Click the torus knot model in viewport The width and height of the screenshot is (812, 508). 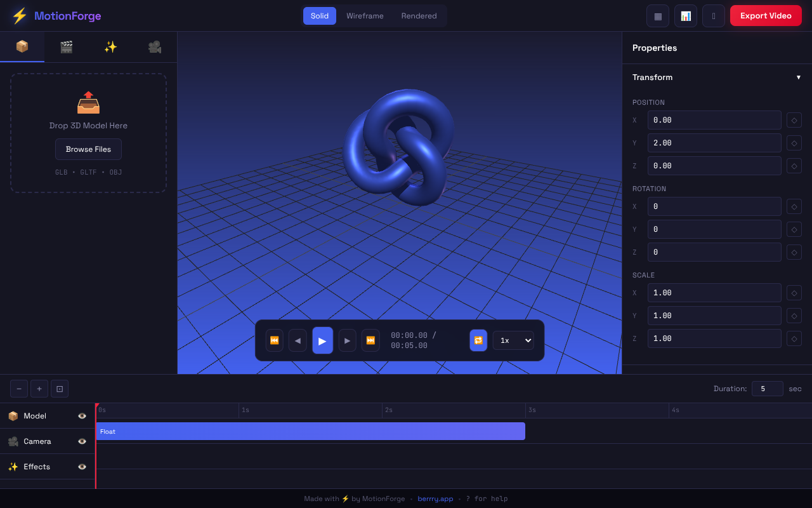(x=398, y=147)
